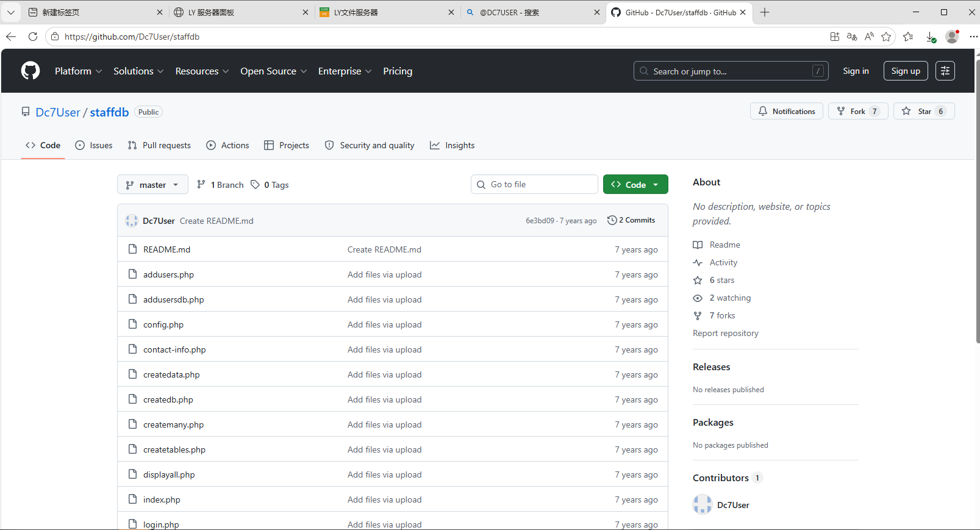Switch to the Pull requests tab
Screen dimensions: 980x530
coord(159,145)
